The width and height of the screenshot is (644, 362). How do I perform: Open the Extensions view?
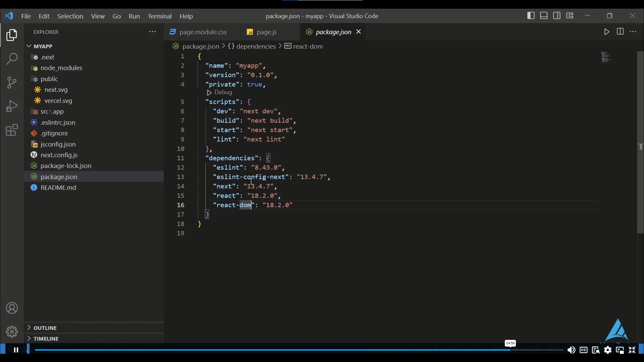click(12, 130)
